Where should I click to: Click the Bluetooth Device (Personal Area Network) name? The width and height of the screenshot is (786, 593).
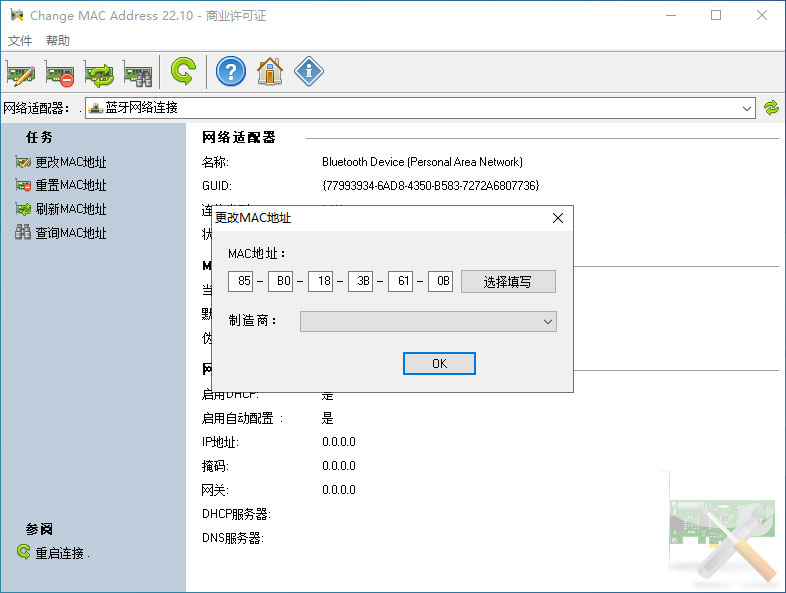pos(422,162)
